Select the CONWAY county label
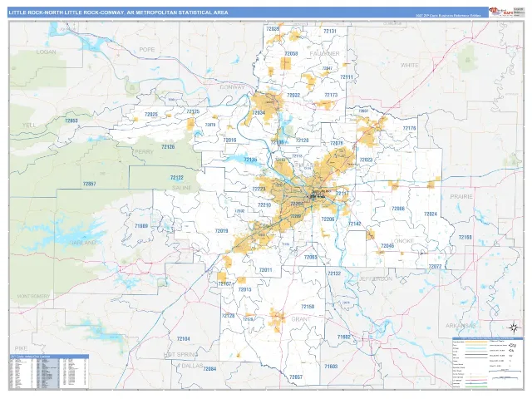This screenshot has height=399, width=532. (233, 86)
